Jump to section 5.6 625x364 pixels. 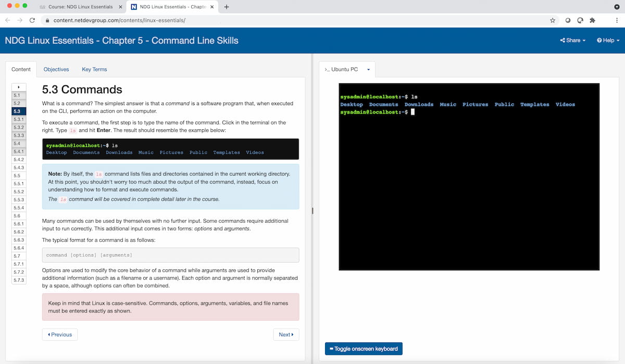click(x=18, y=216)
